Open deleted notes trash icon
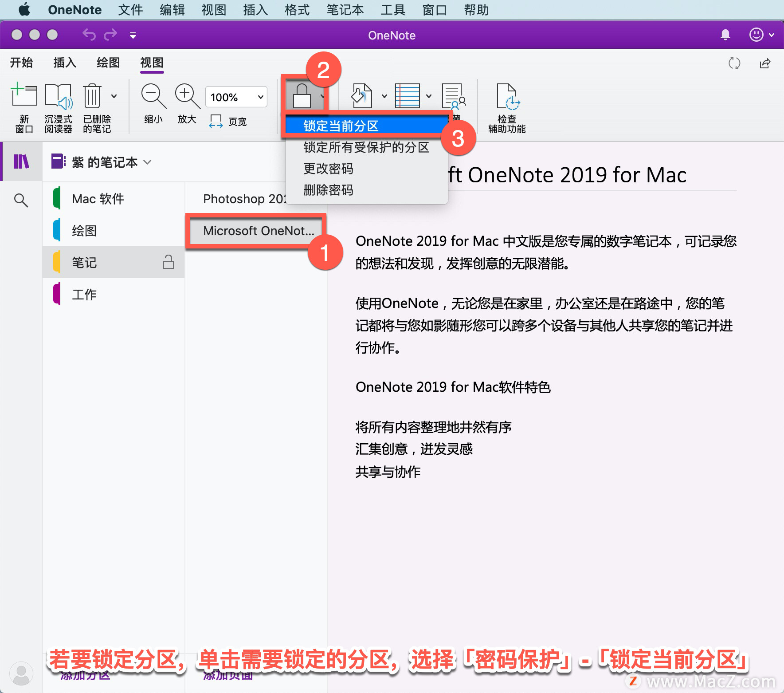Image resolution: width=784 pixels, height=693 pixels. 92,96
